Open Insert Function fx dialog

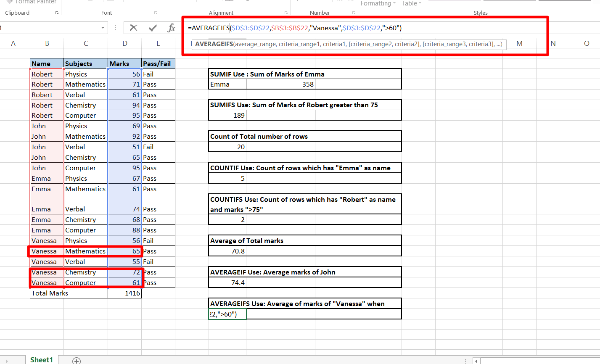pyautogui.click(x=171, y=28)
